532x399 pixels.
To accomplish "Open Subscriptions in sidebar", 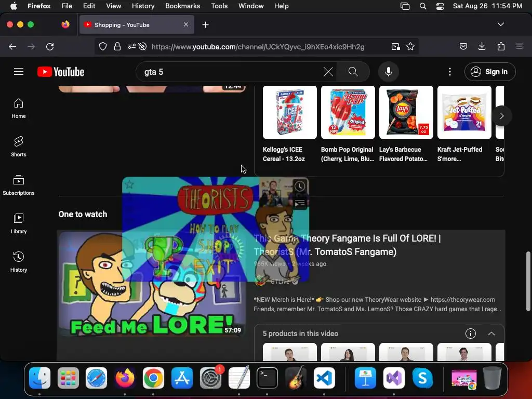I will tap(19, 185).
